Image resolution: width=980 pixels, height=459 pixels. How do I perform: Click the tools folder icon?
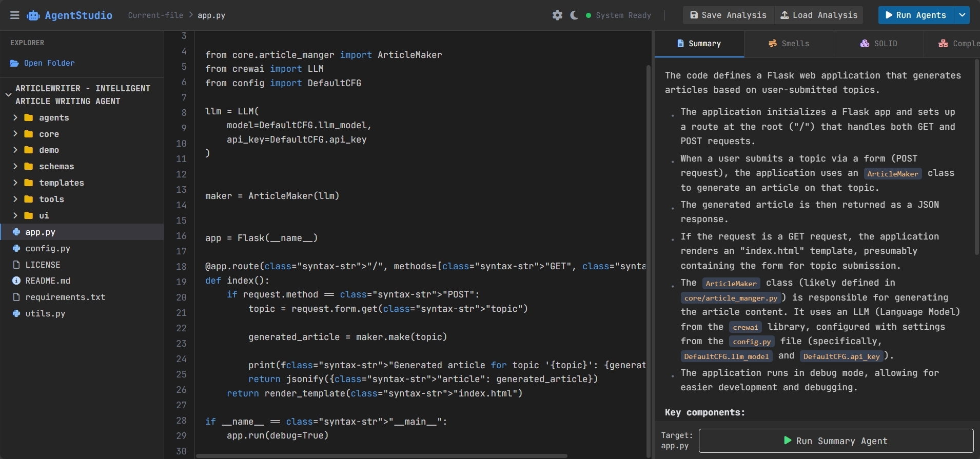tap(29, 199)
